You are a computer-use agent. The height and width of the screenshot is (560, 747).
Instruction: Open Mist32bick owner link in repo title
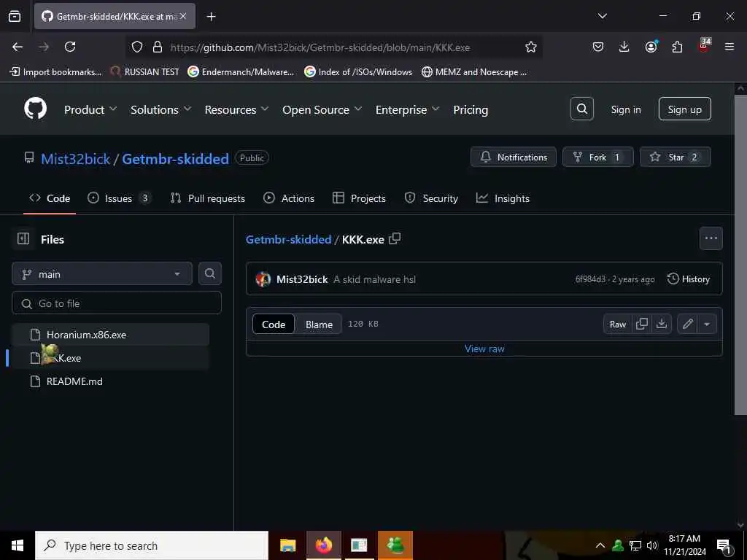pyautogui.click(x=76, y=158)
